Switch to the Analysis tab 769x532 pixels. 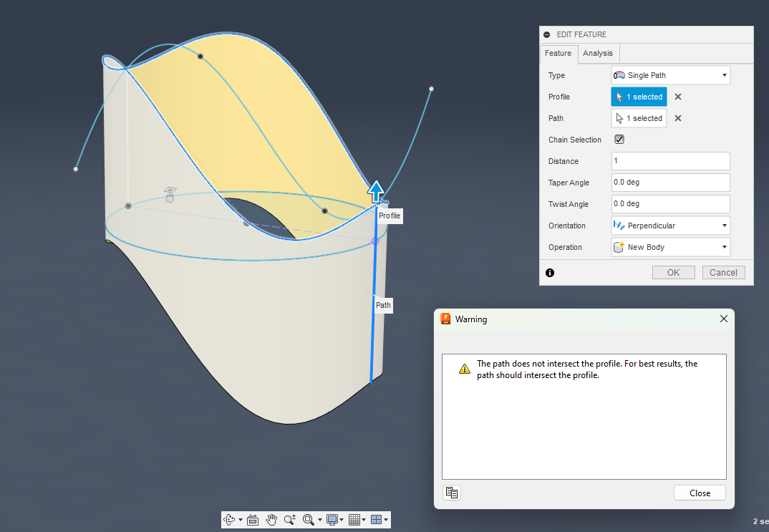tap(598, 53)
